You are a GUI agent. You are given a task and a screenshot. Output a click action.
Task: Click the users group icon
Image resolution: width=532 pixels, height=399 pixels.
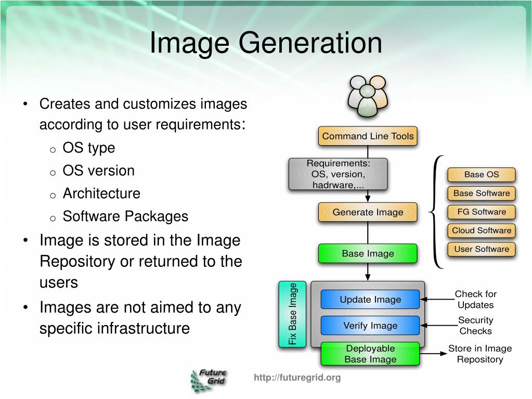(x=368, y=97)
